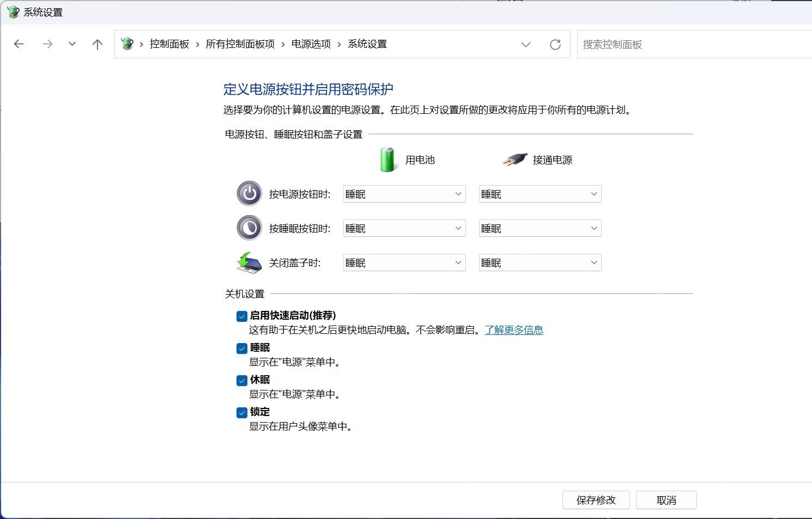
Task: Click the laptop lid close icon
Action: pos(250,262)
